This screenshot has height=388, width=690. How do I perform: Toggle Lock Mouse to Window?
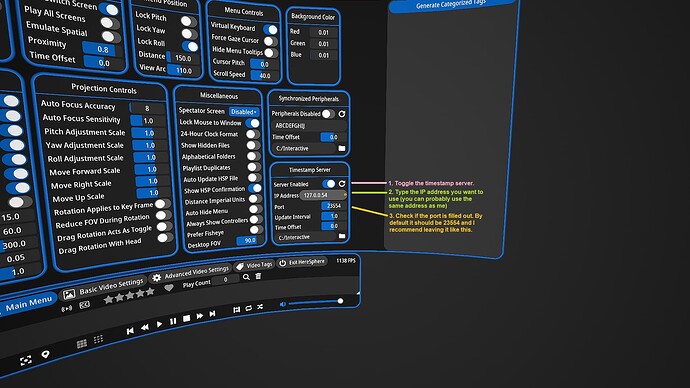pyautogui.click(x=253, y=123)
